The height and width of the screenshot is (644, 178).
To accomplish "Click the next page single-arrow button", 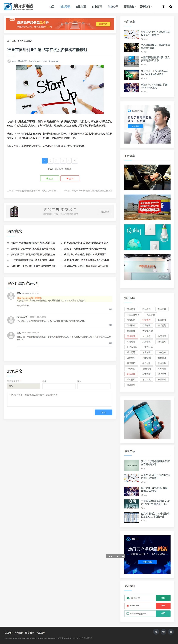I will 69,161.
